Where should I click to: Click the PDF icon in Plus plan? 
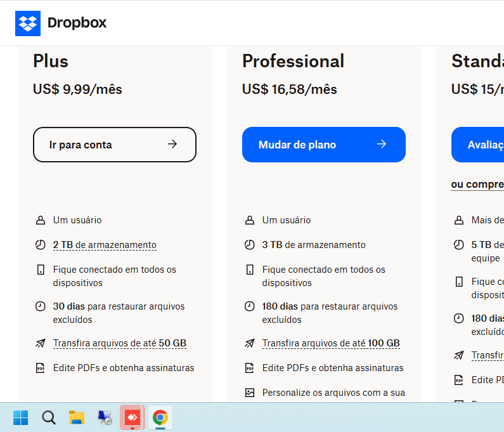(41, 368)
